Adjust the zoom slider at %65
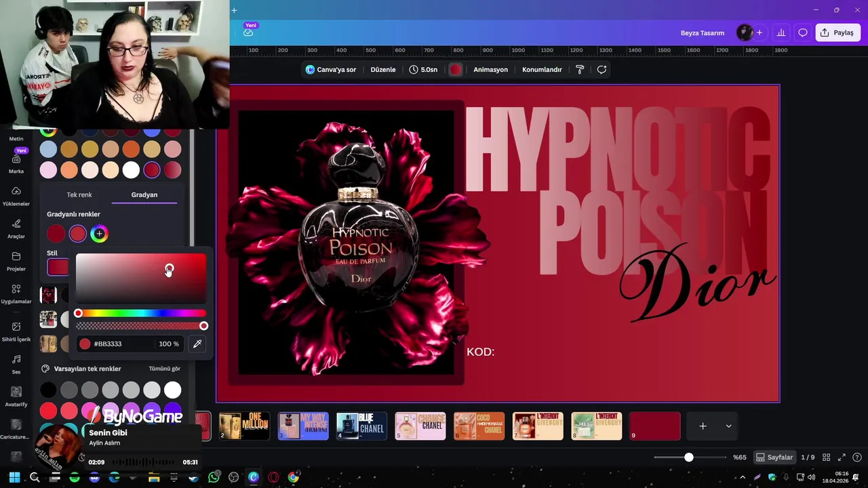868x488 pixels. [689, 457]
